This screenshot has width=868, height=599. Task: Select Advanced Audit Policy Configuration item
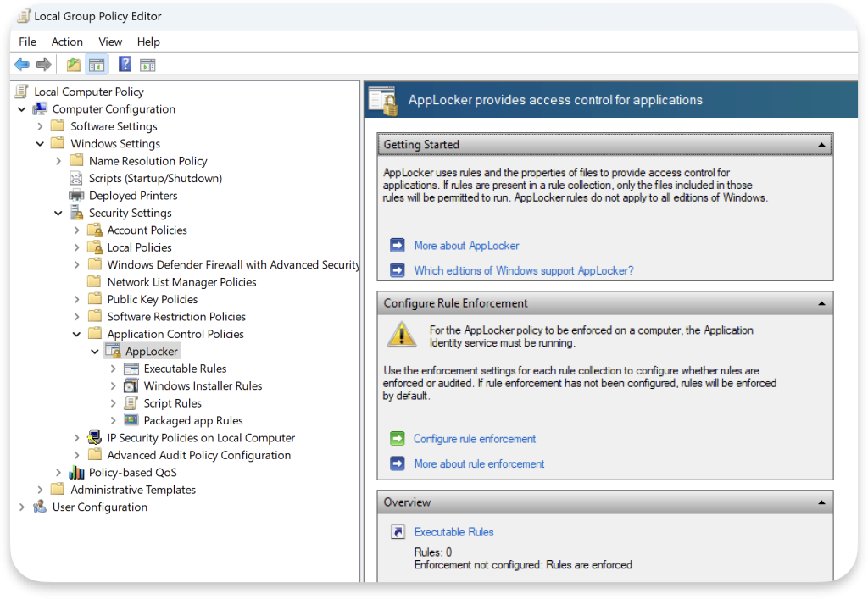[x=198, y=455]
